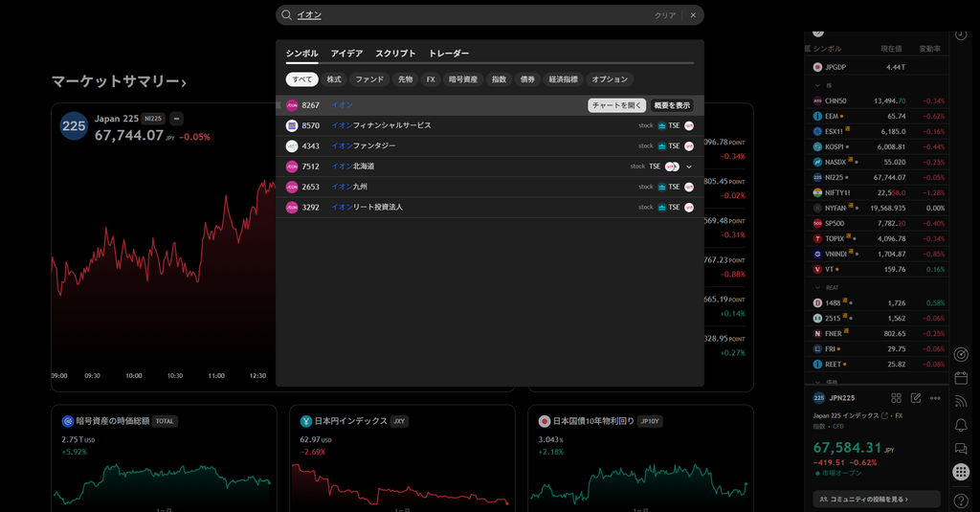Switch to the トレーダー tab
This screenshot has width=980, height=512.
click(449, 54)
